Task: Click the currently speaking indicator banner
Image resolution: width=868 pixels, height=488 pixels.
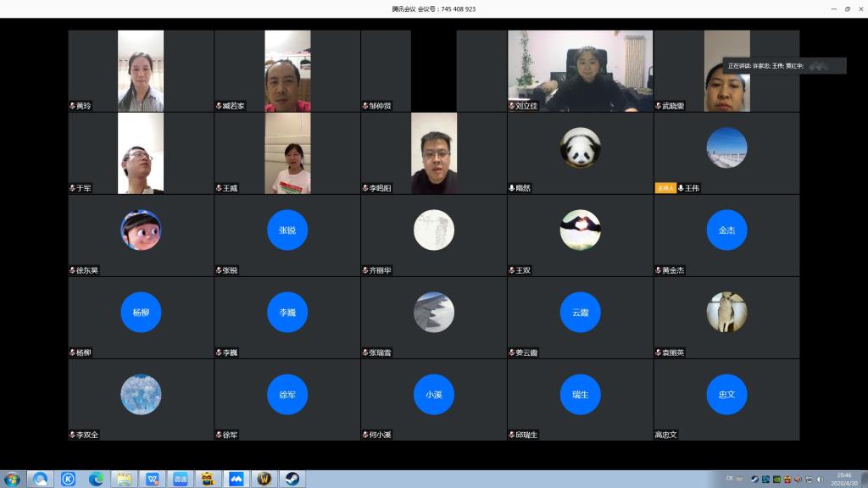Action: coord(783,65)
